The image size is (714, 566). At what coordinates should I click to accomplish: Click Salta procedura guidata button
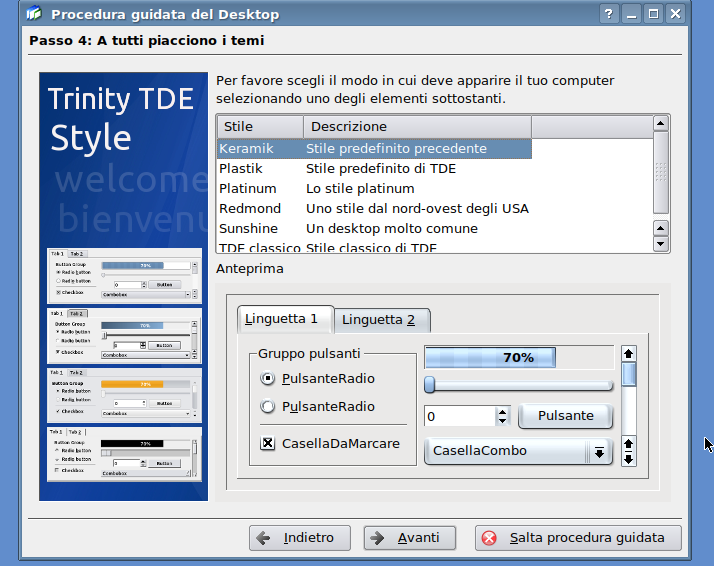(578, 538)
